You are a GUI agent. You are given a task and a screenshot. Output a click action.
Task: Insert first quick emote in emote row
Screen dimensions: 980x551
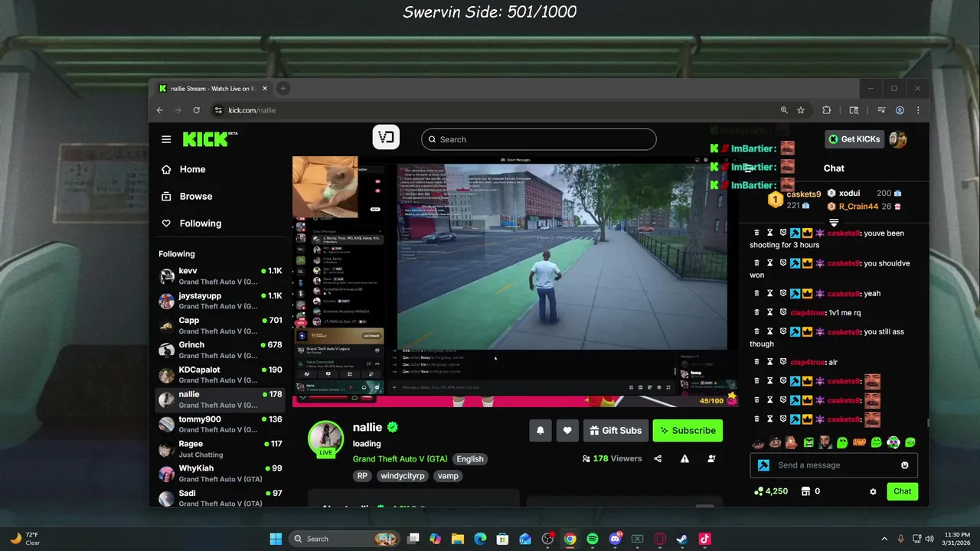click(758, 442)
